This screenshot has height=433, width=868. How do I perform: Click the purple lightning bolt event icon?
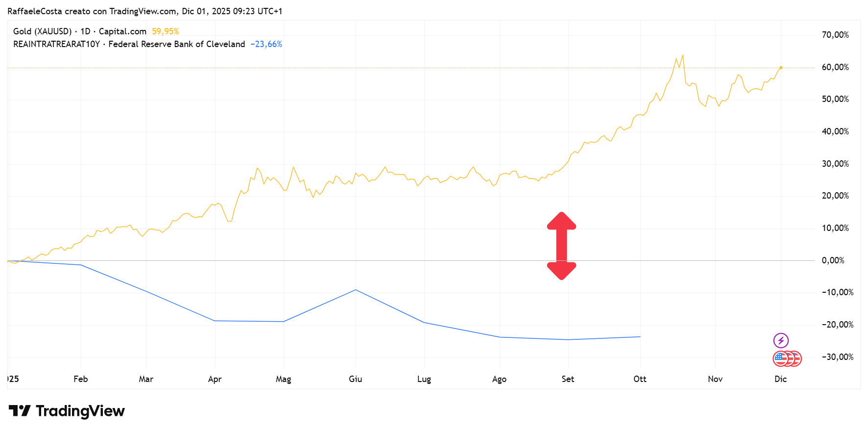[781, 340]
